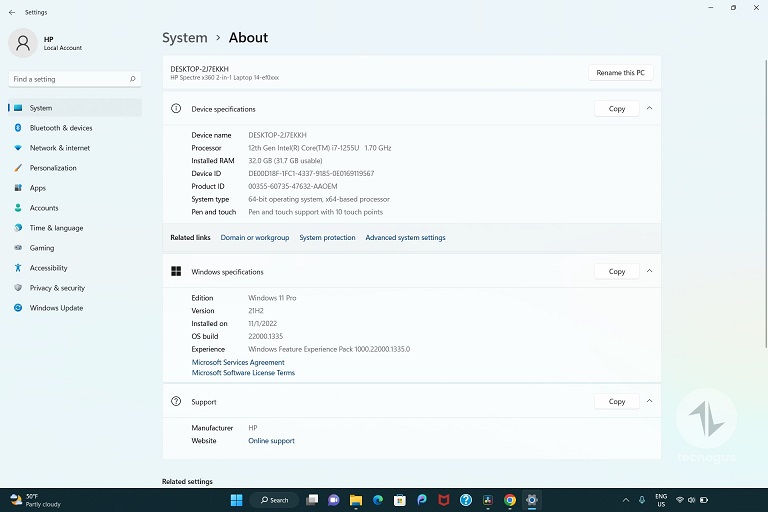Viewport: 768px width, 512px height.
Task: Click the System breadcrumb link
Action: (185, 38)
